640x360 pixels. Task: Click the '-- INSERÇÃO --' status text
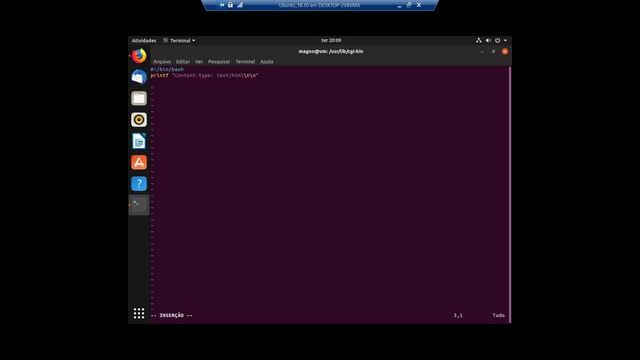pos(171,316)
